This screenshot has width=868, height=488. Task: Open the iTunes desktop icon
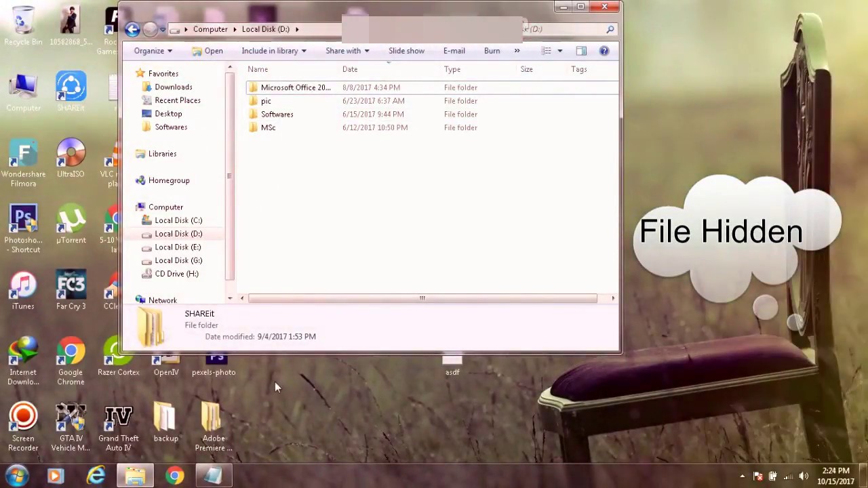(23, 291)
